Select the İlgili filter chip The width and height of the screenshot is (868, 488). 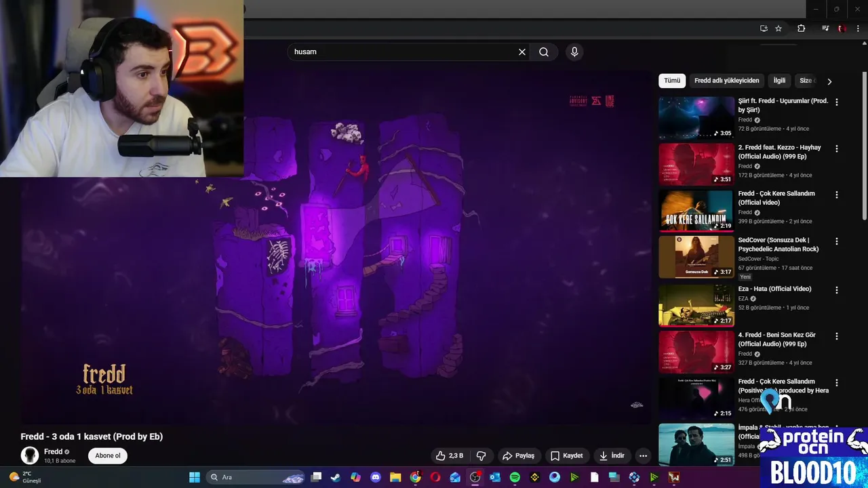(x=779, y=81)
